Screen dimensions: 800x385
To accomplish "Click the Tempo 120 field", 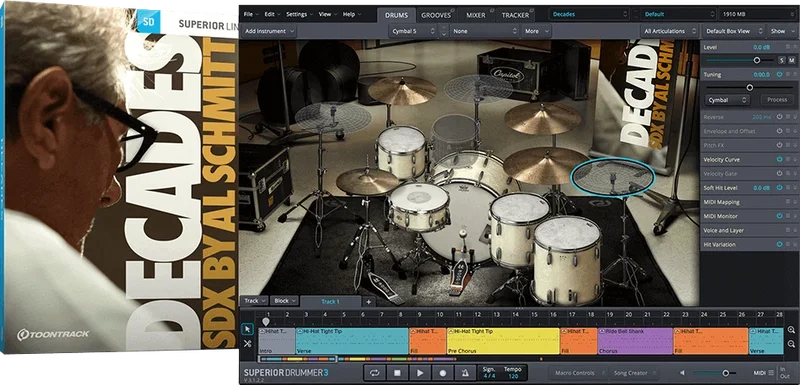I will (x=513, y=373).
